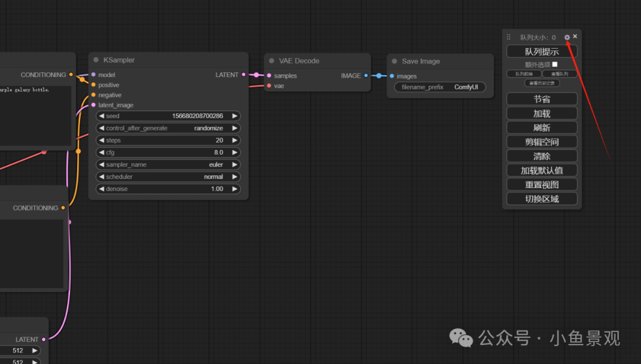Decrease cfg with its left arrow

101,152
